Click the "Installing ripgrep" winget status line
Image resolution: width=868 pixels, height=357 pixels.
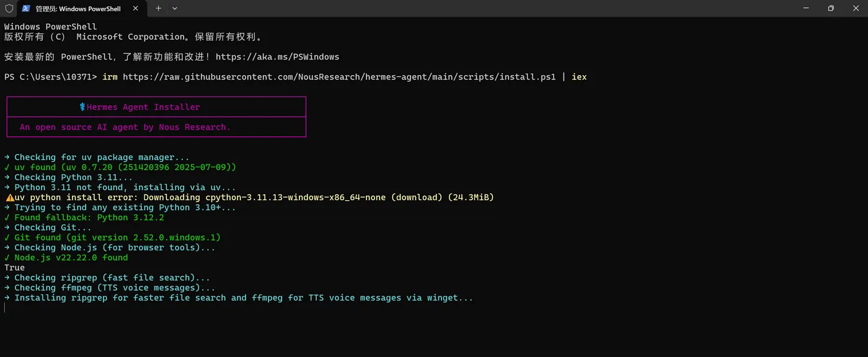tap(243, 298)
